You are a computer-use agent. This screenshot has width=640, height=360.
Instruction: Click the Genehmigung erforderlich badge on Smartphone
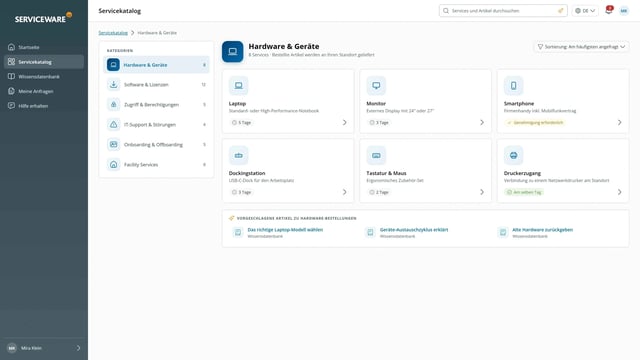pyautogui.click(x=535, y=122)
